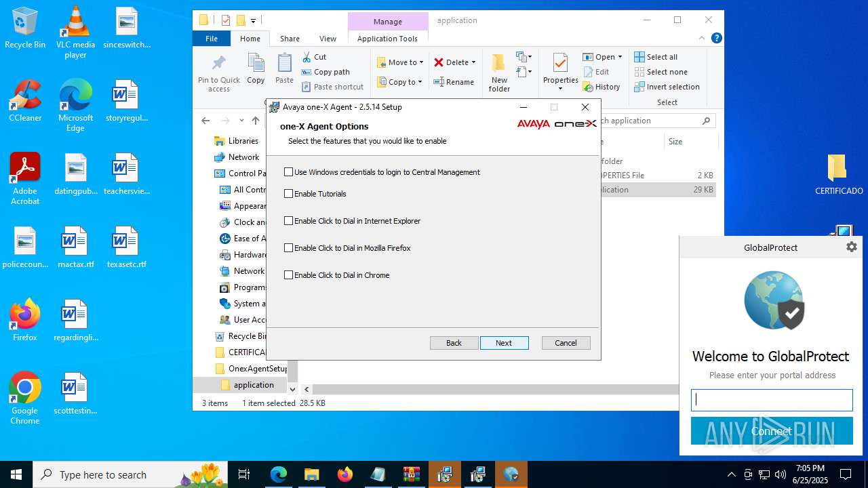Collapse the File Explorer ribbon chevron
Image resolution: width=868 pixels, height=488 pixels.
[x=702, y=39]
